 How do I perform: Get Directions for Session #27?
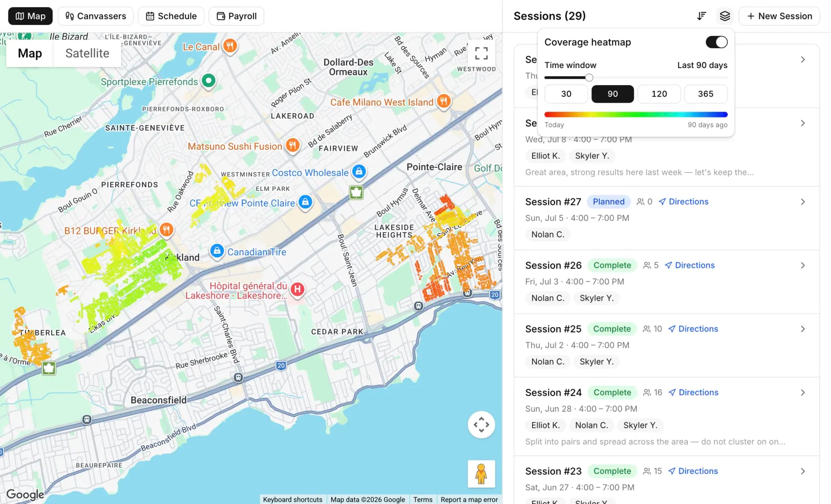click(684, 202)
